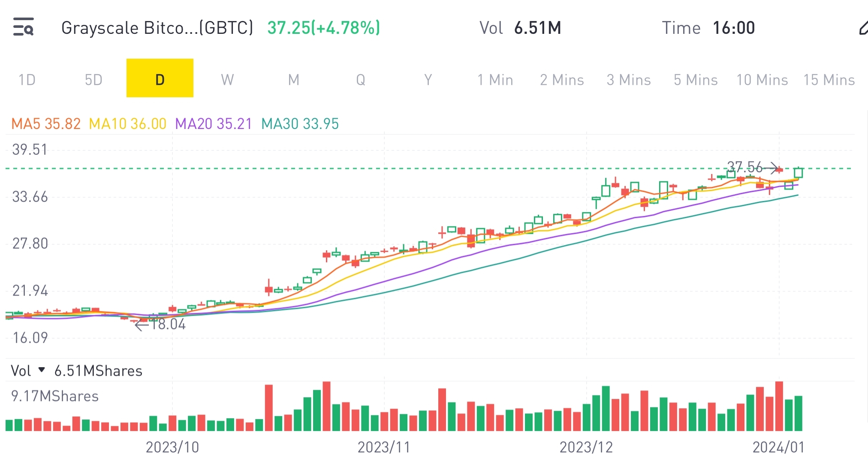Screen dimensions: 868x470
Task: Select the 5 Mins interval
Action: point(695,79)
